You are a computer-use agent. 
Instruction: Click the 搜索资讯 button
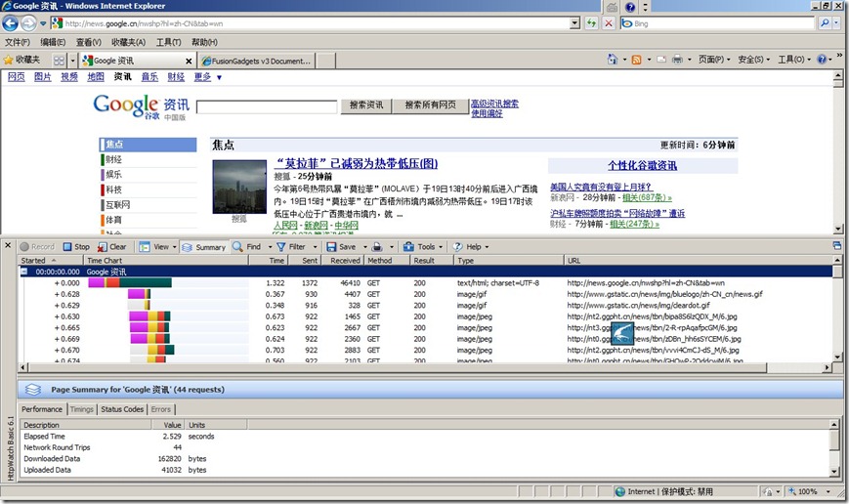[x=366, y=105]
